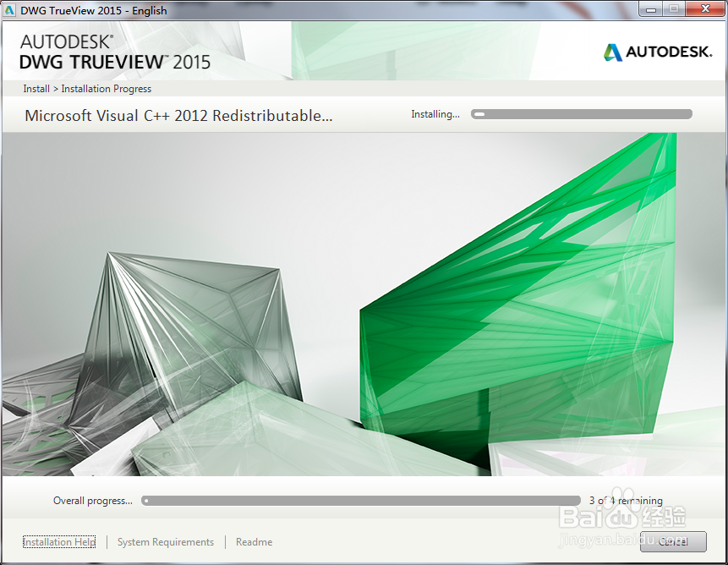Close the DWG TrueView installer window
Image resolution: width=728 pixels, height=565 pixels.
705,8
